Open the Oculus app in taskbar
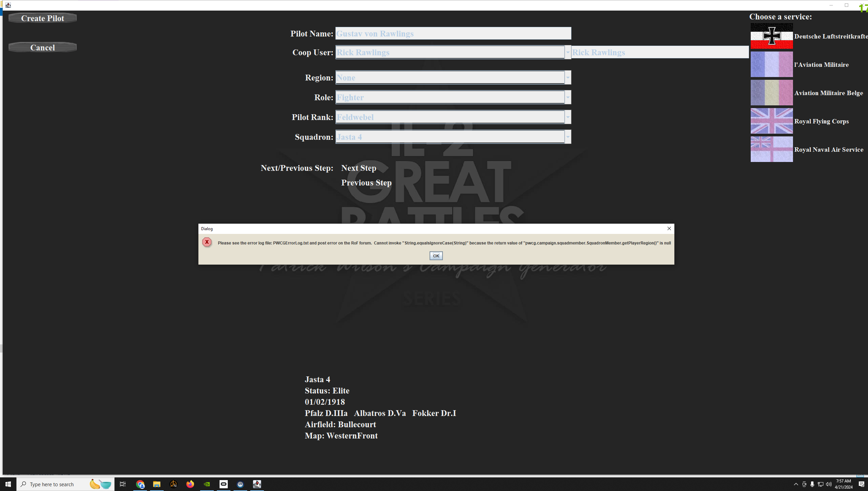868x491 pixels. click(x=224, y=484)
